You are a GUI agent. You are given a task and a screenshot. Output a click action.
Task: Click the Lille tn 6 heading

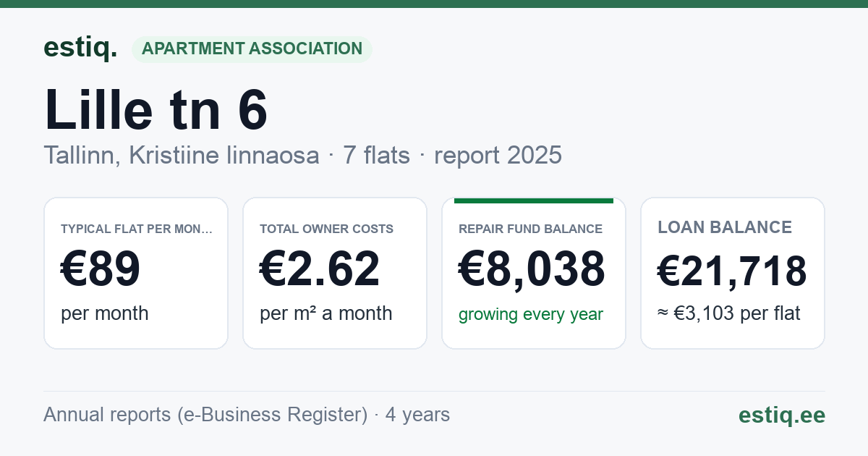point(156,111)
